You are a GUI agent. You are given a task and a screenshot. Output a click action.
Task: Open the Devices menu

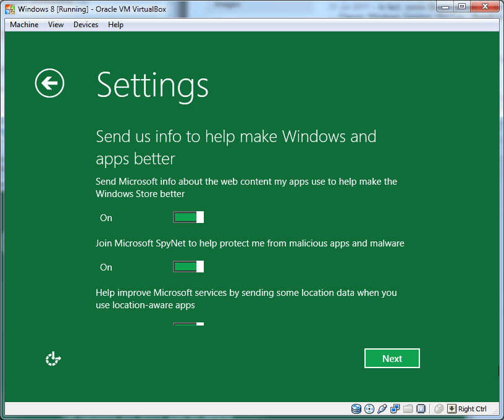click(85, 25)
